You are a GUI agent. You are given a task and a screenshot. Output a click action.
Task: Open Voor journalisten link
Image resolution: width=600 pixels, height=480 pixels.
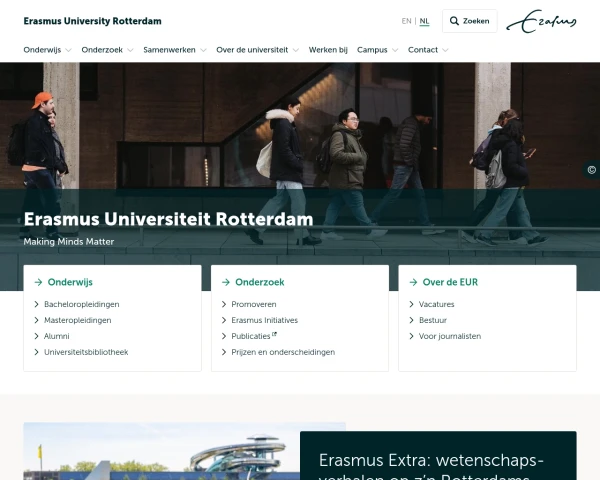450,336
